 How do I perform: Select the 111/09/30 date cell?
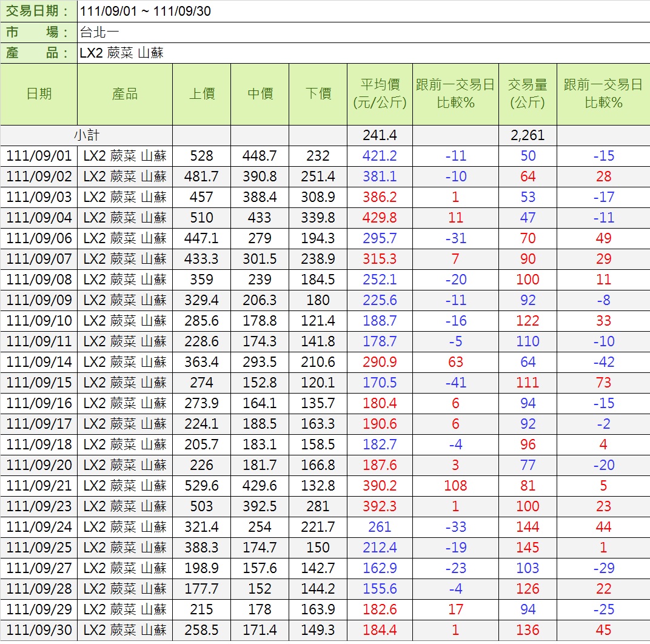pyautogui.click(x=39, y=630)
